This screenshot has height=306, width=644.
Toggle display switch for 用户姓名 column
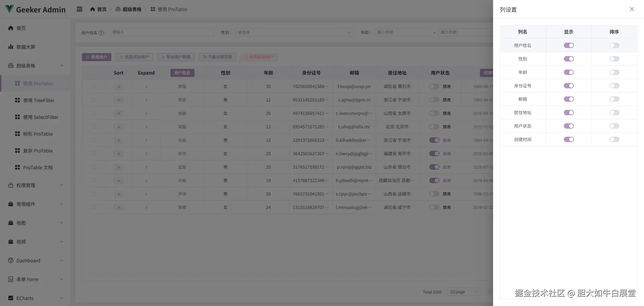tap(569, 45)
